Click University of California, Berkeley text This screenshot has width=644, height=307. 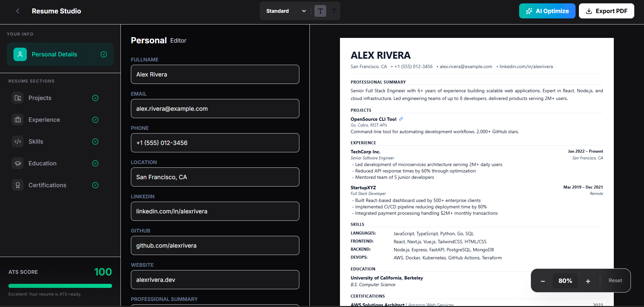[x=387, y=278]
